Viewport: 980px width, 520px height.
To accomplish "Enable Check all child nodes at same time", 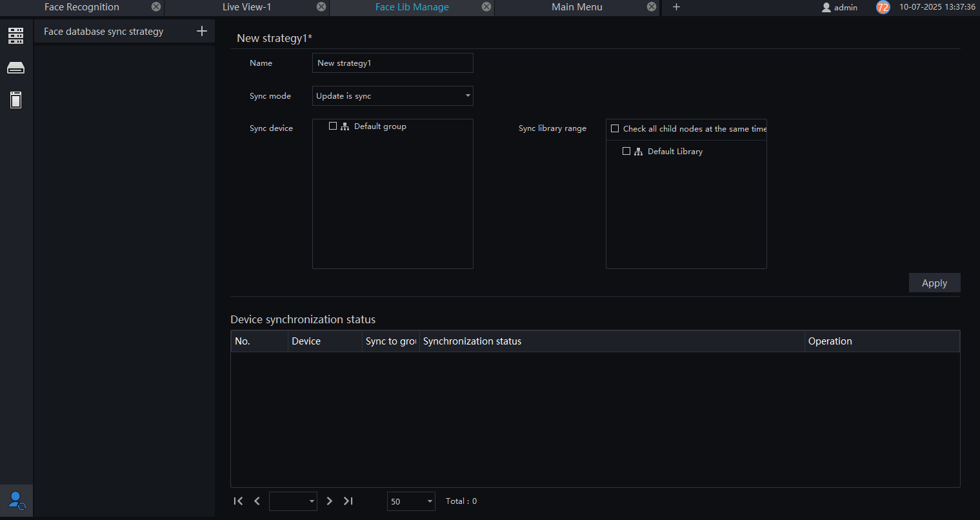I will click(x=615, y=128).
